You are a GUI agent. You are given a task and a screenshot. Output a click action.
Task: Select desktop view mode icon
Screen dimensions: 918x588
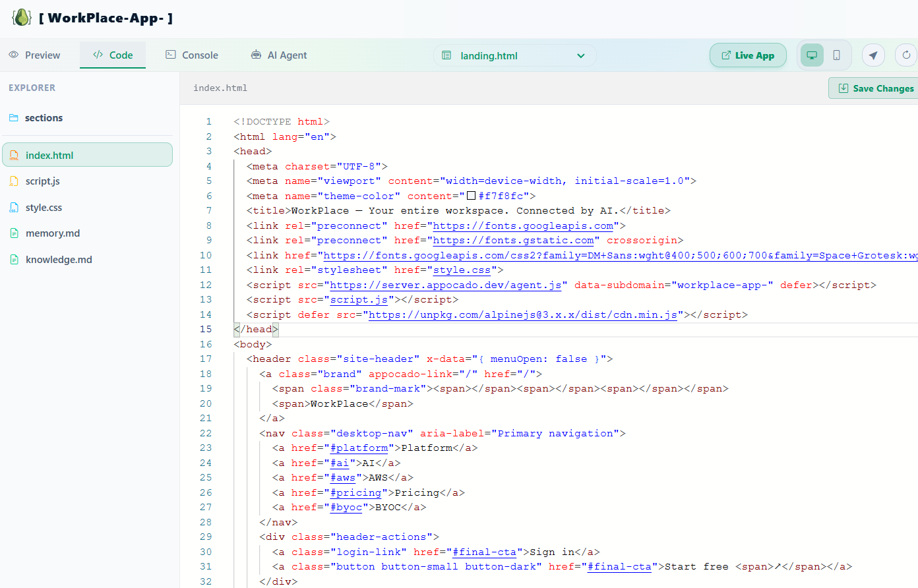point(812,55)
